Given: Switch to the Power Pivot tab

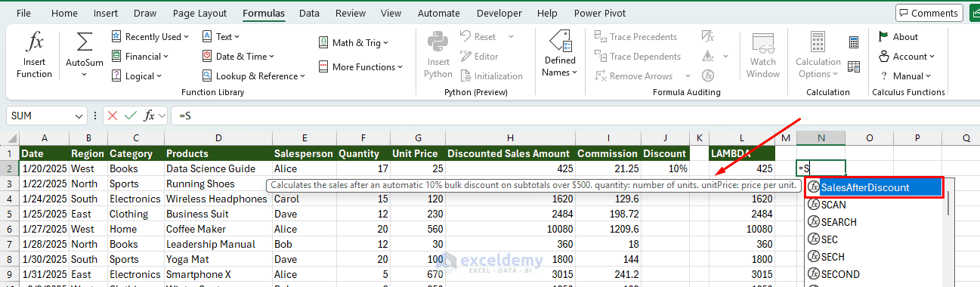Looking at the screenshot, I should (x=600, y=13).
